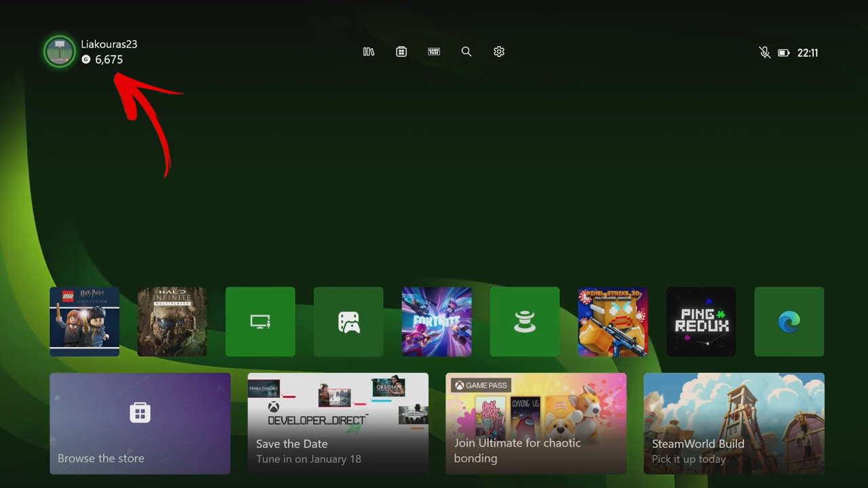The height and width of the screenshot is (488, 868).
Task: Open the green game controller icon tile
Action: (x=349, y=321)
